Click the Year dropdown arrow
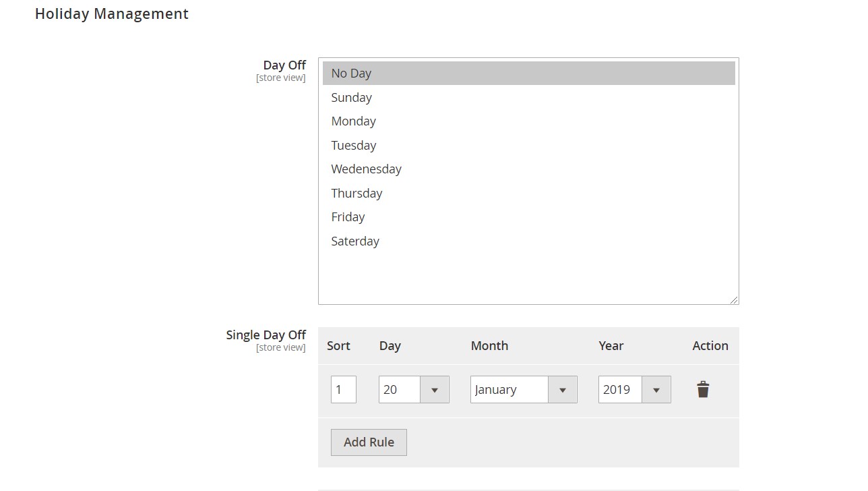Screen dimensions: 868x491 pos(656,390)
